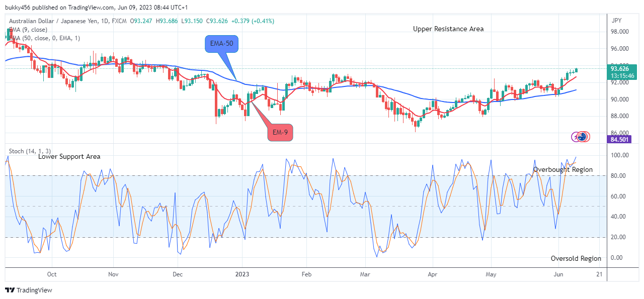Click the 100.00 stochastic axis label

[x=621, y=155]
